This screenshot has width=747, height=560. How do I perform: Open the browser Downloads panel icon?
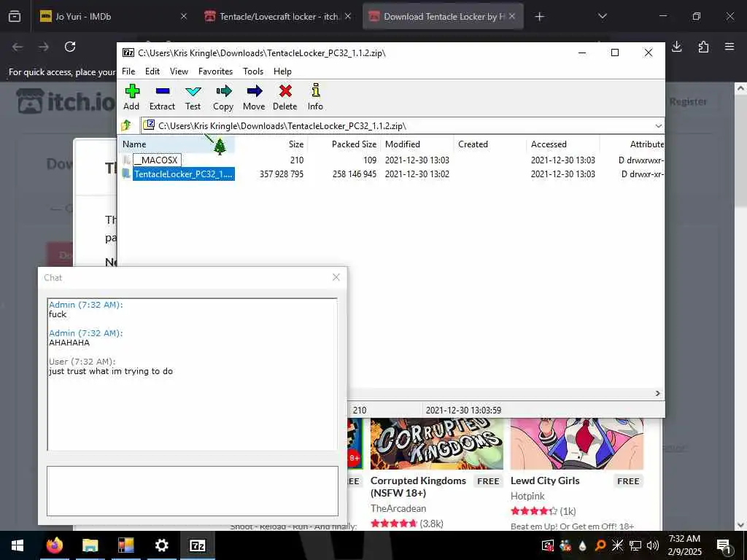coord(677,47)
